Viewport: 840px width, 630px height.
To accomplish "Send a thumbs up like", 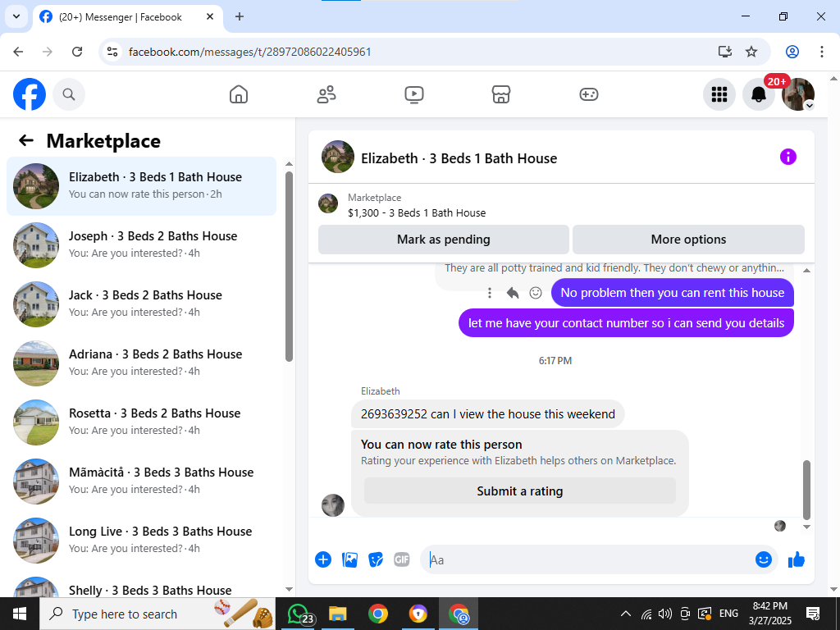I will click(797, 559).
